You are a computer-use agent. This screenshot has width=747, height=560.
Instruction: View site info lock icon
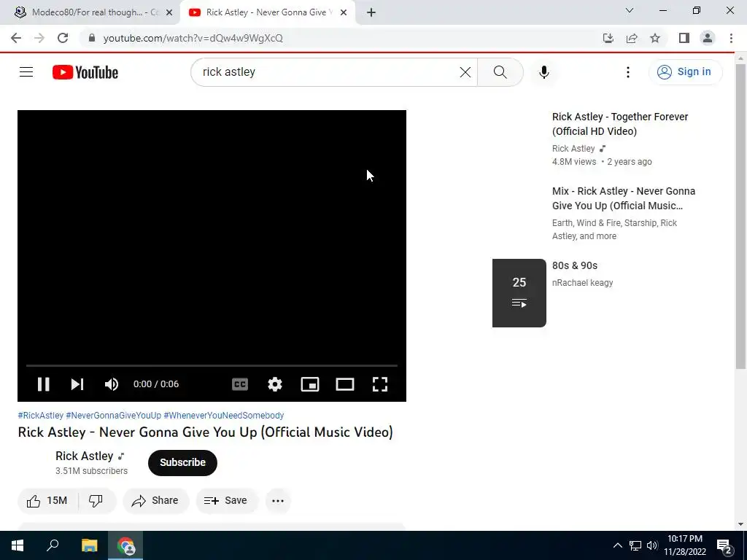92,38
